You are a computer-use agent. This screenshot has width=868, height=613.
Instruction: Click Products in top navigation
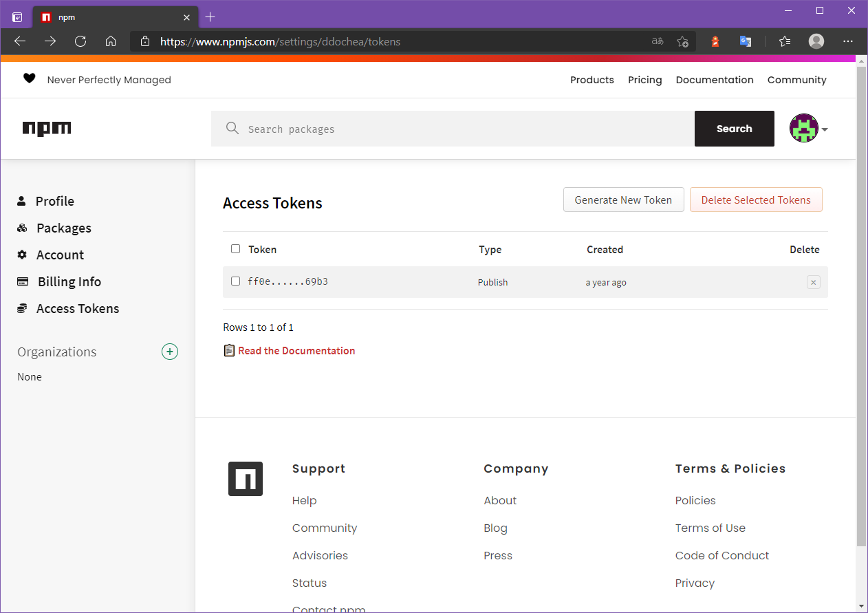point(592,80)
